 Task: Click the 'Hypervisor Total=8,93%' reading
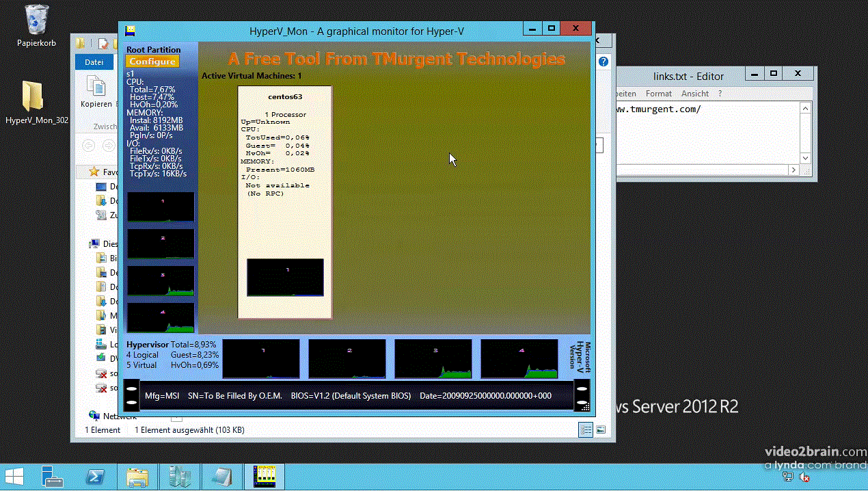[x=172, y=345]
